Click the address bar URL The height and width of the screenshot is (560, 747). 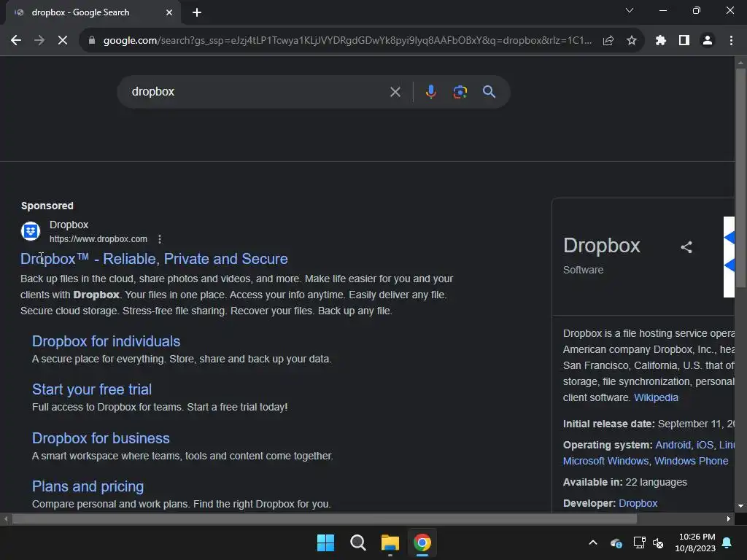click(x=347, y=41)
